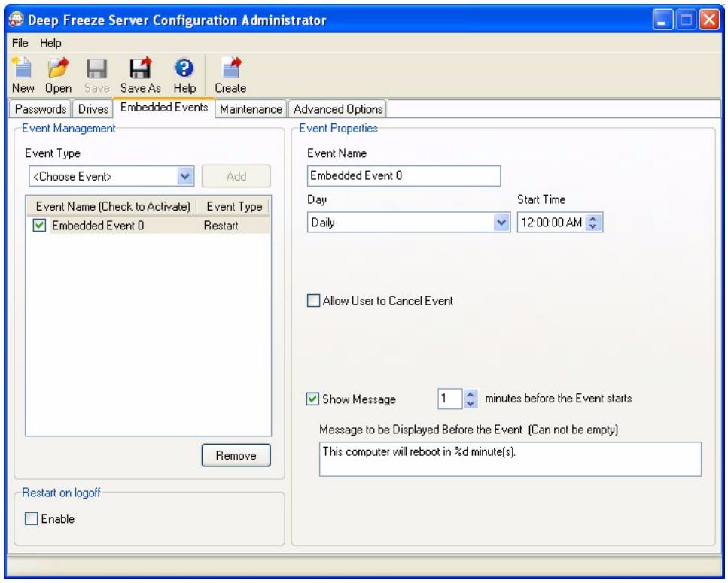Click the Create toolbar icon

click(x=230, y=74)
